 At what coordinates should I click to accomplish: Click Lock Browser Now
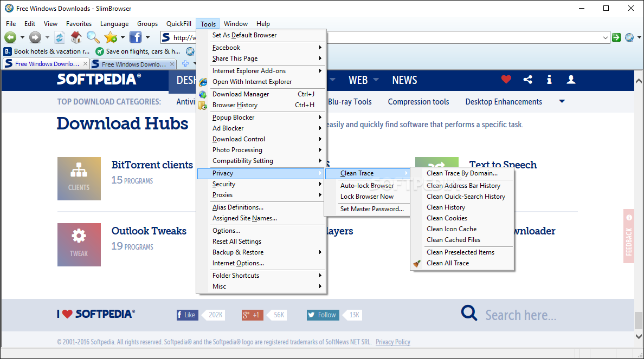[x=368, y=197]
